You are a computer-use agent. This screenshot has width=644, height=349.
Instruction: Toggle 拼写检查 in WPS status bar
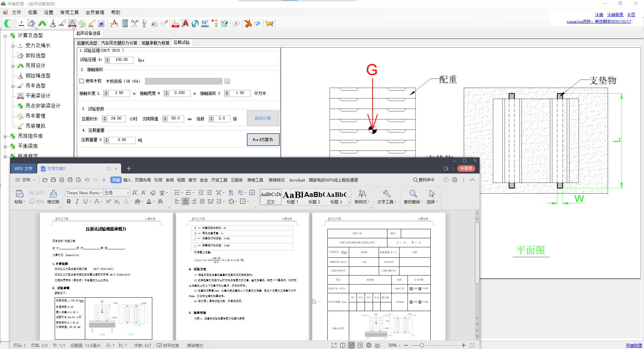pyautogui.click(x=168, y=345)
